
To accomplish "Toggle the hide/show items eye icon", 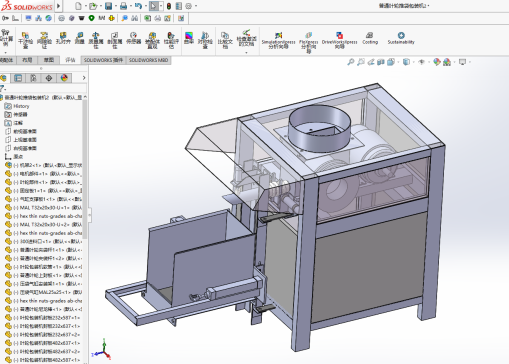I will (421, 62).
